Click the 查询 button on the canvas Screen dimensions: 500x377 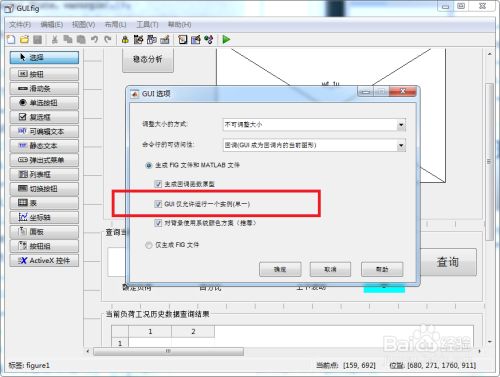[448, 262]
